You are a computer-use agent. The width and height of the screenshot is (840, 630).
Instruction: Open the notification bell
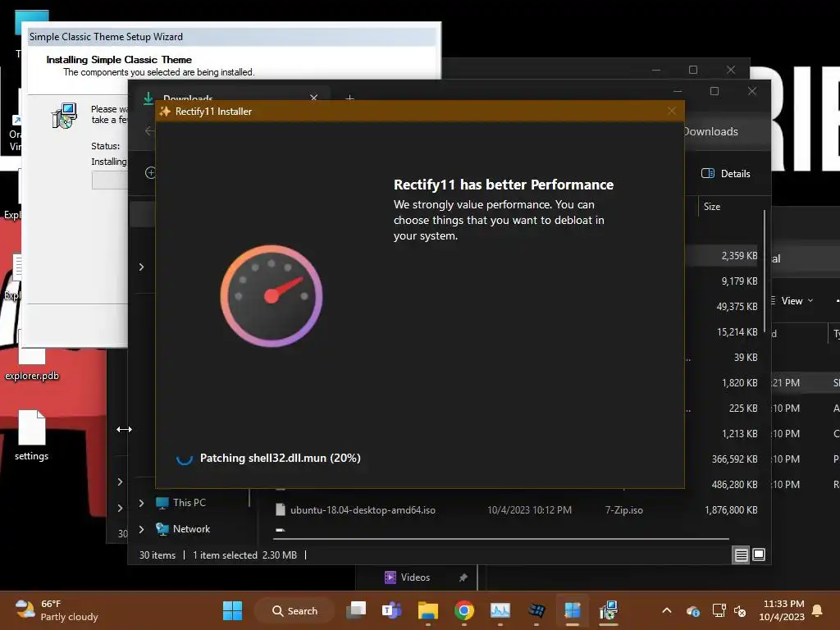(x=817, y=610)
